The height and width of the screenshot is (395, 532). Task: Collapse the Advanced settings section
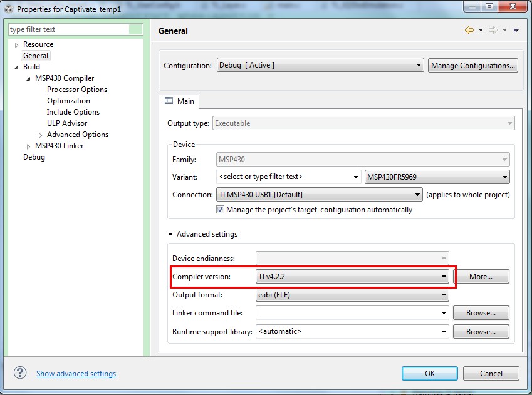pyautogui.click(x=170, y=234)
